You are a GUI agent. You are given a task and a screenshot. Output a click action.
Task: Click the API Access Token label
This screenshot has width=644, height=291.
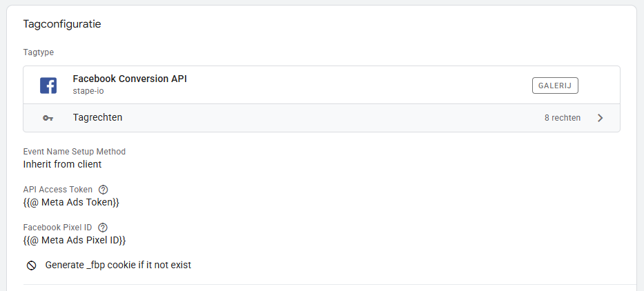coord(59,190)
